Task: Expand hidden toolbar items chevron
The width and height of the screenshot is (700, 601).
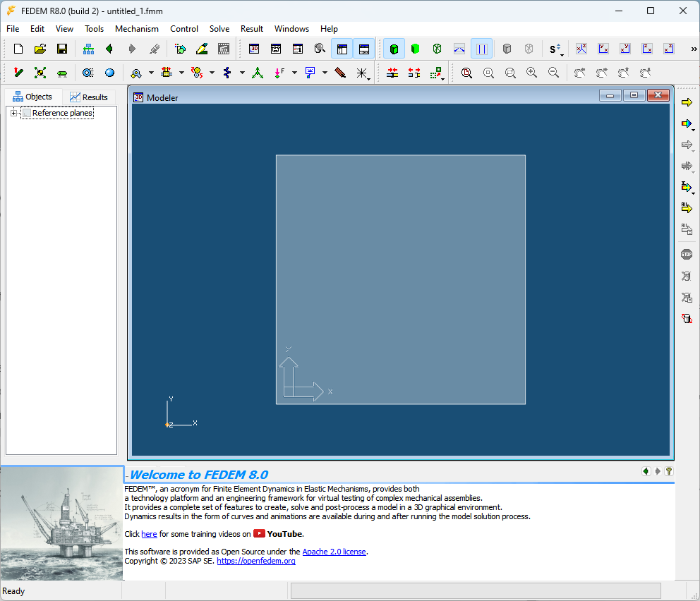Action: tap(694, 49)
